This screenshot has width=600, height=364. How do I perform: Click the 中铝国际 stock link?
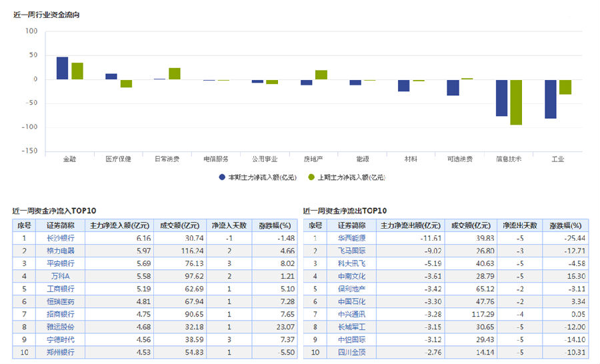click(351, 339)
